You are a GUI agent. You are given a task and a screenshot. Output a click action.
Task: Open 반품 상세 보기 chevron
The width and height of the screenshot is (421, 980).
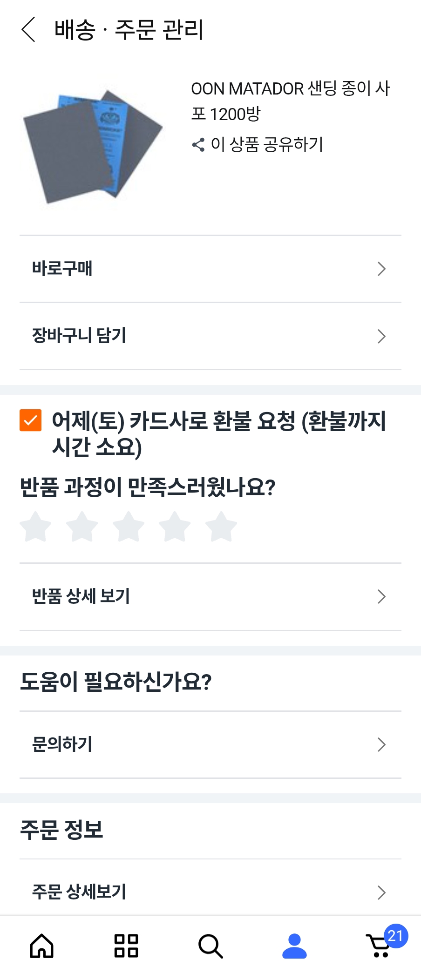[x=381, y=597]
